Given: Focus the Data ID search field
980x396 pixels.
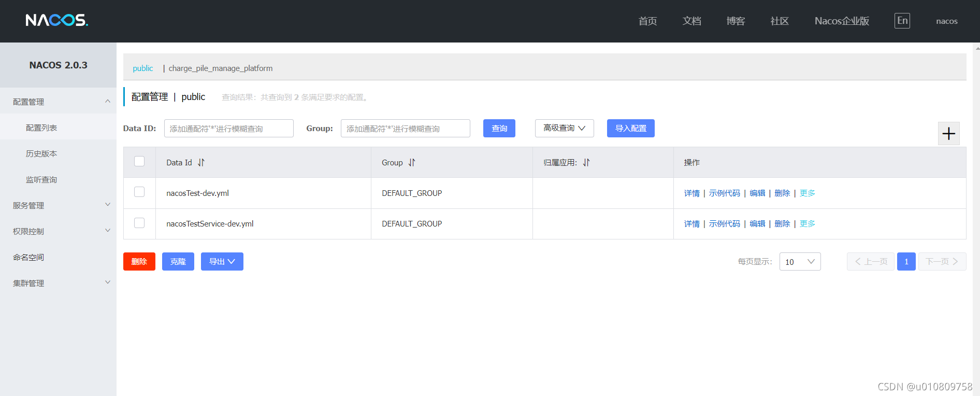Looking at the screenshot, I should [229, 128].
